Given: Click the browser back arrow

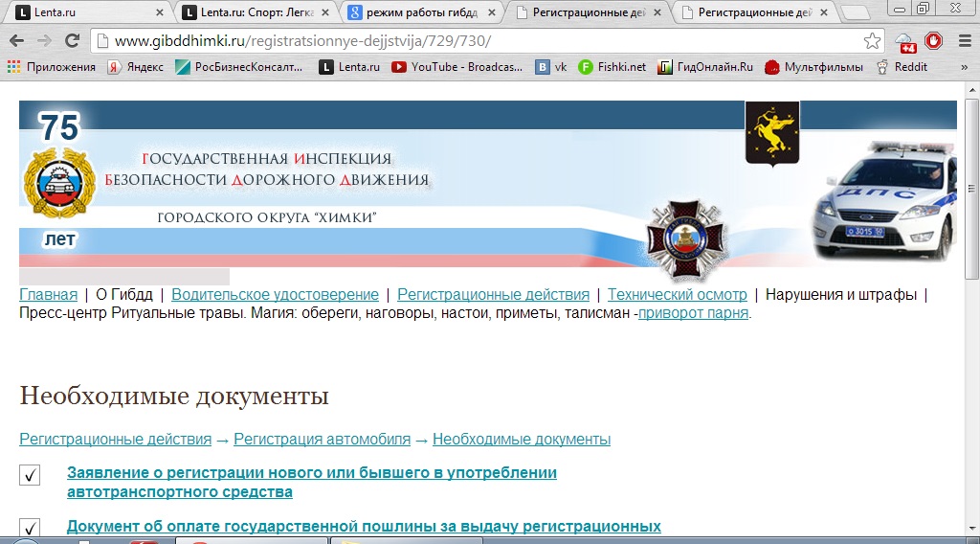Looking at the screenshot, I should pos(17,41).
